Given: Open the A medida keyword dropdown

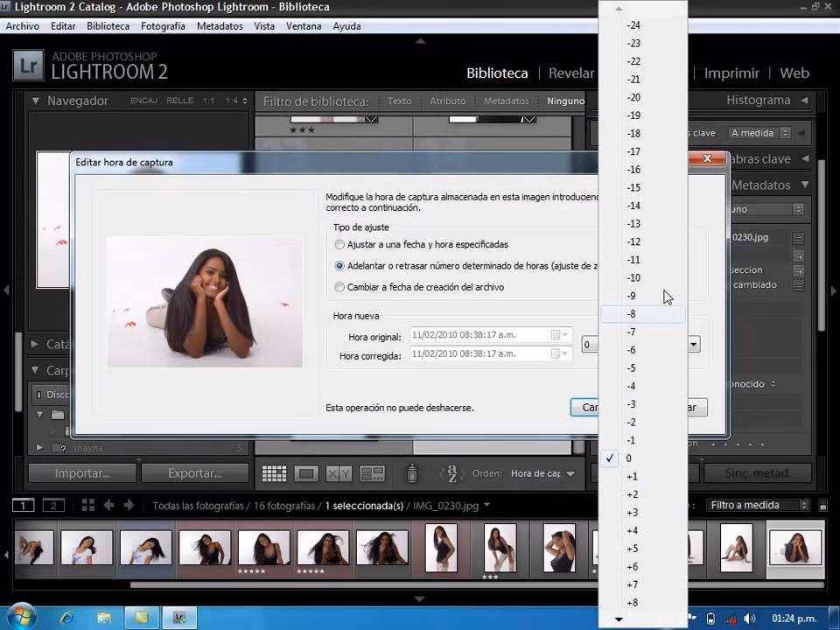Looking at the screenshot, I should (759, 133).
